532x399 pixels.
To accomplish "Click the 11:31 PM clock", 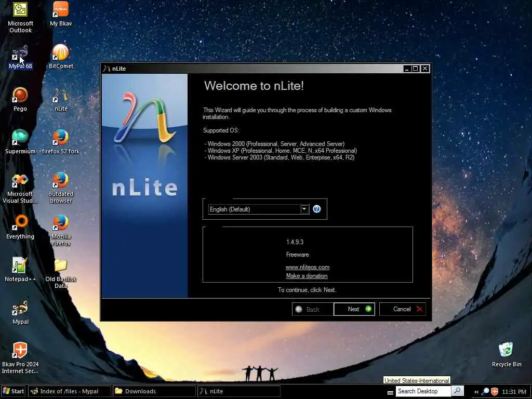I will [x=514, y=392].
